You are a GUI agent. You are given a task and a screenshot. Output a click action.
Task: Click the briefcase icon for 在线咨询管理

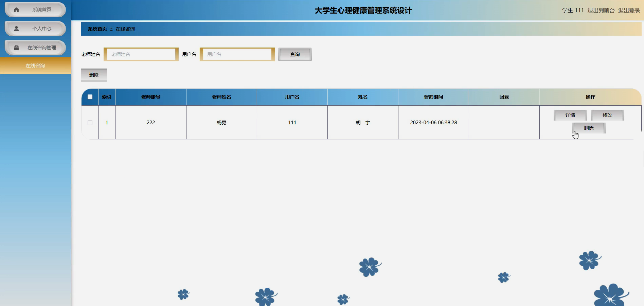16,48
